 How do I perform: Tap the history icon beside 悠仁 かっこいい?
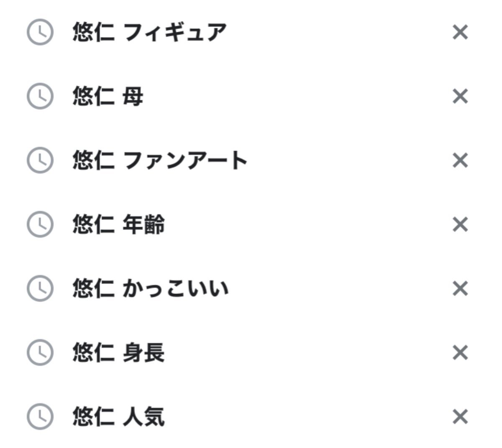coord(40,288)
